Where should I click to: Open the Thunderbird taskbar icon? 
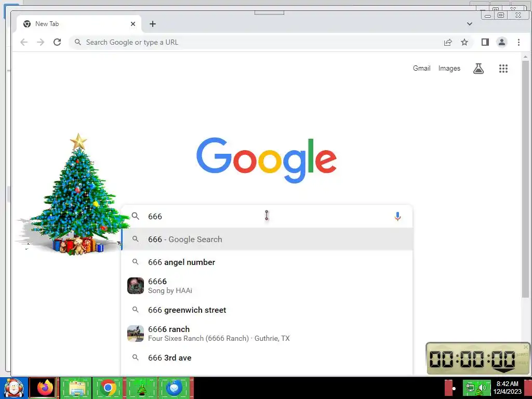click(x=175, y=388)
